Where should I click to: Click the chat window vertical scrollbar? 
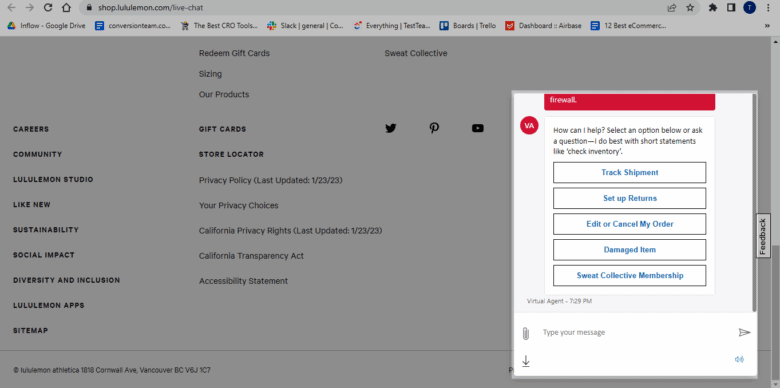(754, 201)
